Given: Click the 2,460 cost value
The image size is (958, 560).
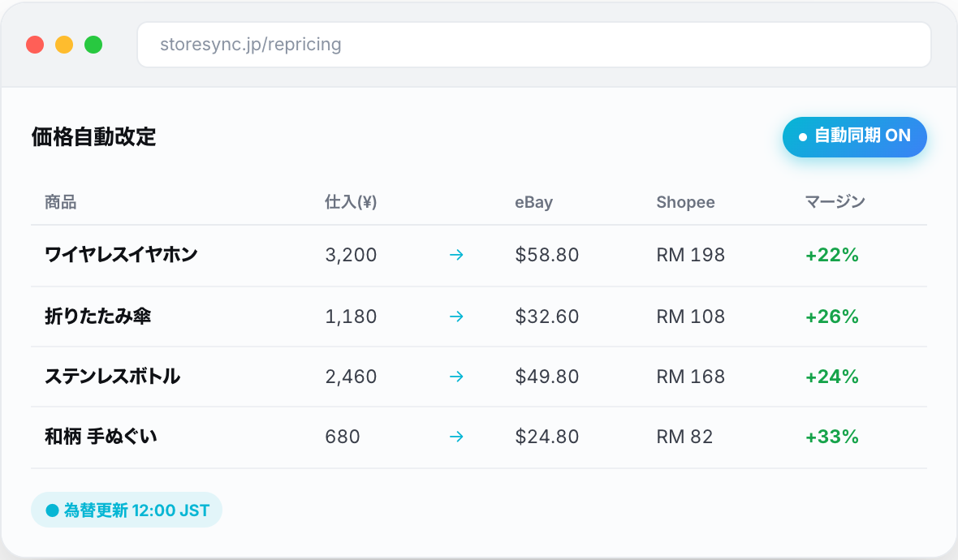Looking at the screenshot, I should (351, 377).
